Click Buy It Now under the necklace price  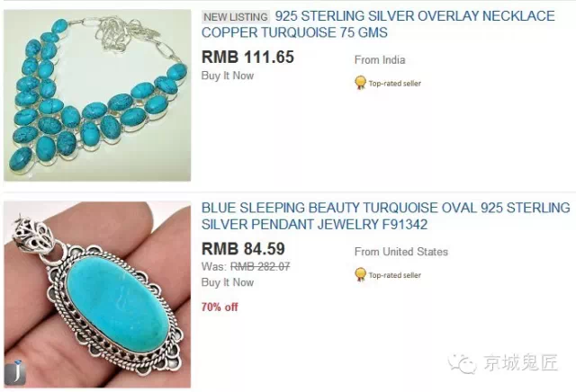coord(228,76)
